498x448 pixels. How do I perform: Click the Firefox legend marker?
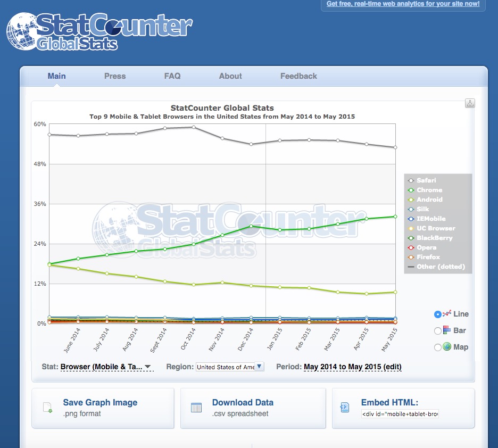411,257
